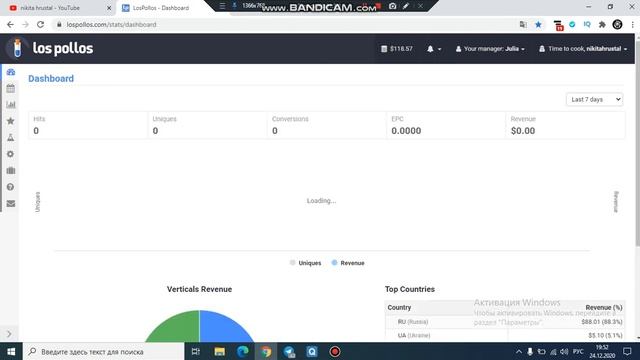
Task: Click the Revenue (%) column header
Action: pyautogui.click(x=604, y=307)
